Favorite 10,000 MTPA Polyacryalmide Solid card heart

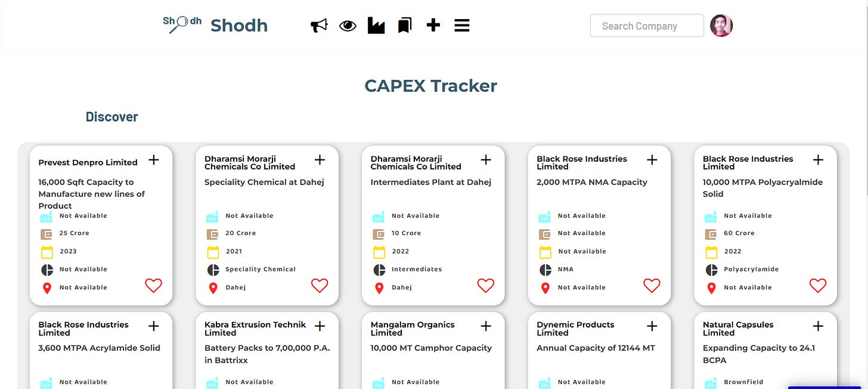pos(819,286)
